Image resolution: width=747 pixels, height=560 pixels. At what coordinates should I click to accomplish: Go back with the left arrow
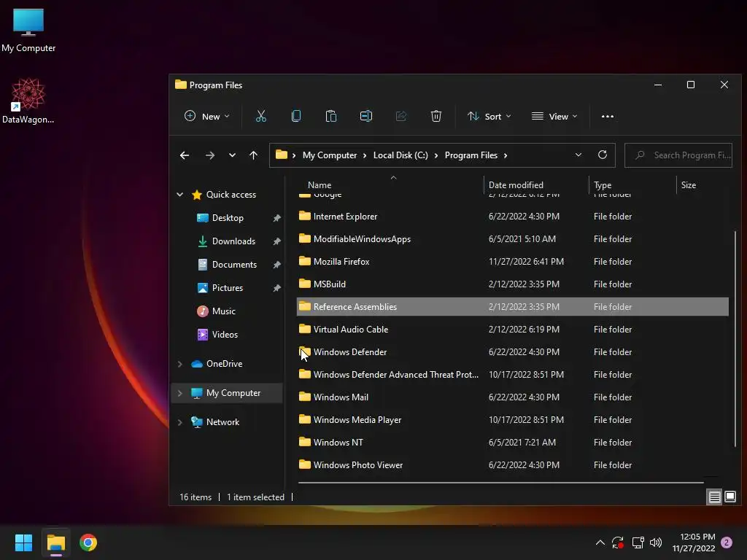pos(185,155)
